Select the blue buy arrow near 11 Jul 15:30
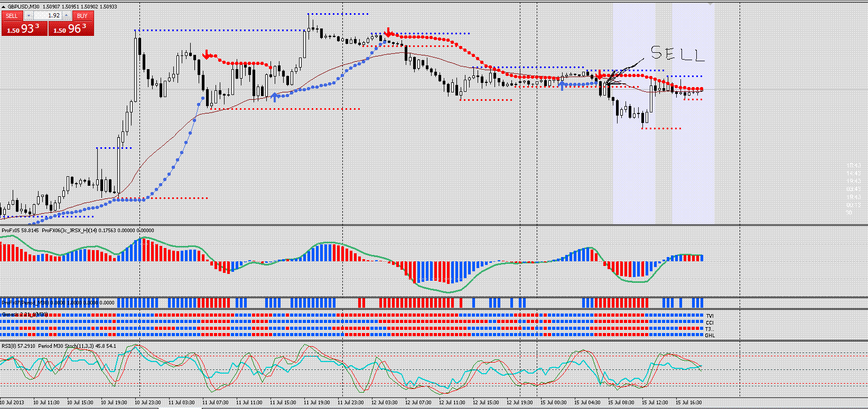Image resolution: width=868 pixels, height=409 pixels. point(274,97)
